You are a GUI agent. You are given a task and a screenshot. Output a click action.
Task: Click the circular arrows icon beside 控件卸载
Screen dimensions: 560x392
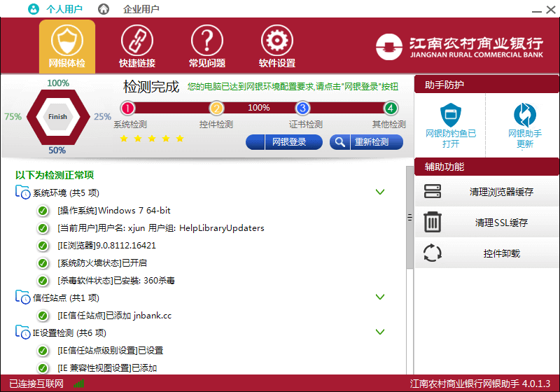tap(433, 253)
